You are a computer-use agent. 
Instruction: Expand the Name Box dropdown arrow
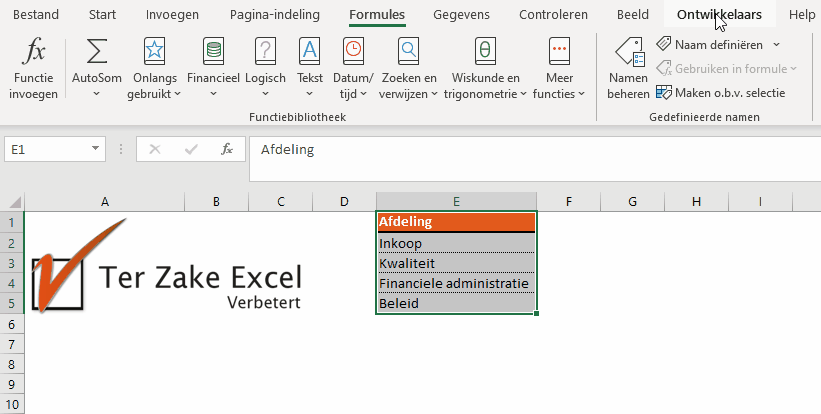[96, 149]
